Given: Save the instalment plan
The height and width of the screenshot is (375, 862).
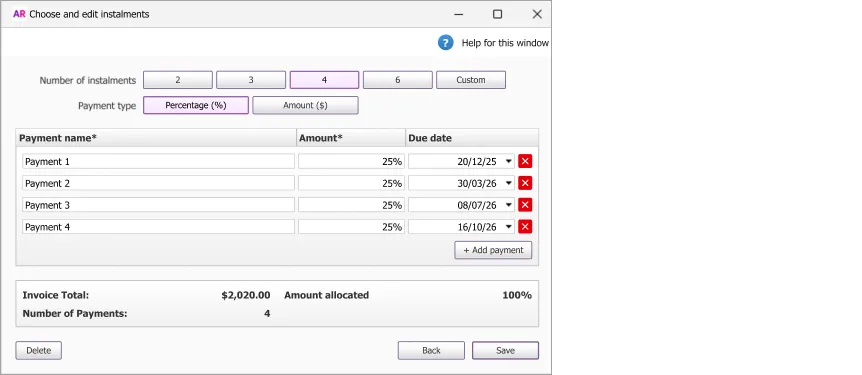Looking at the screenshot, I should point(505,350).
